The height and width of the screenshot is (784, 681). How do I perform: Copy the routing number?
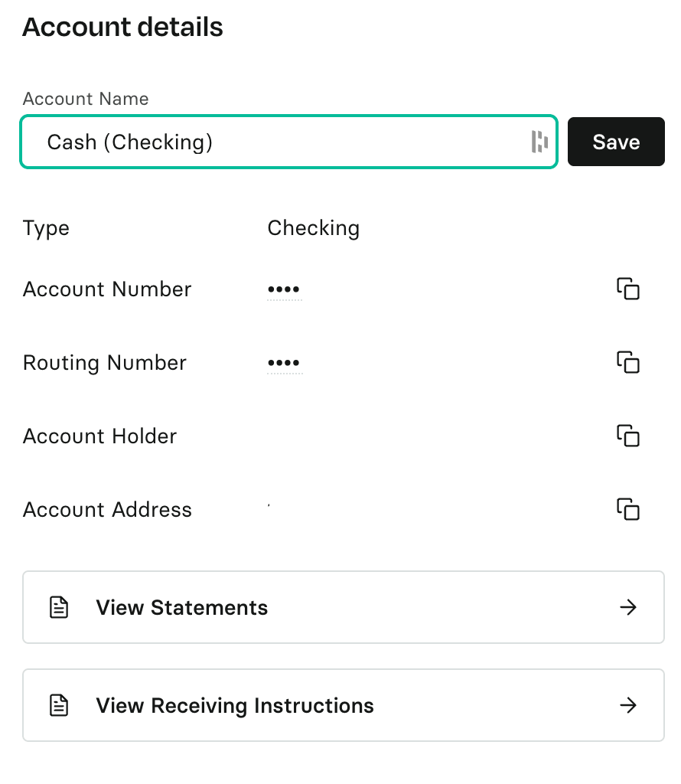pos(628,362)
